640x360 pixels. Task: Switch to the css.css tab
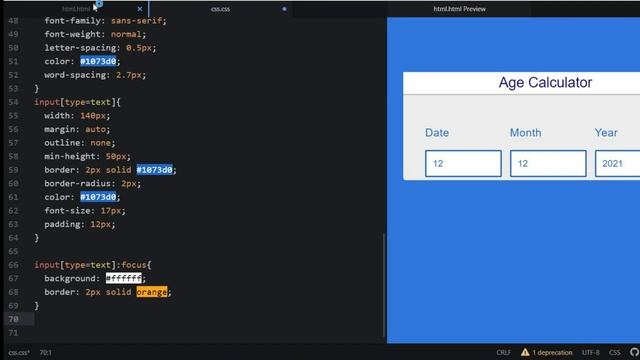pyautogui.click(x=220, y=9)
